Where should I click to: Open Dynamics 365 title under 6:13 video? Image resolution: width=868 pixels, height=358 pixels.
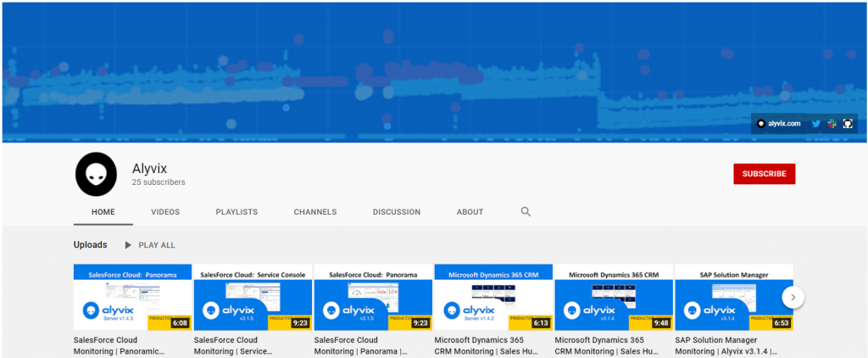click(487, 346)
